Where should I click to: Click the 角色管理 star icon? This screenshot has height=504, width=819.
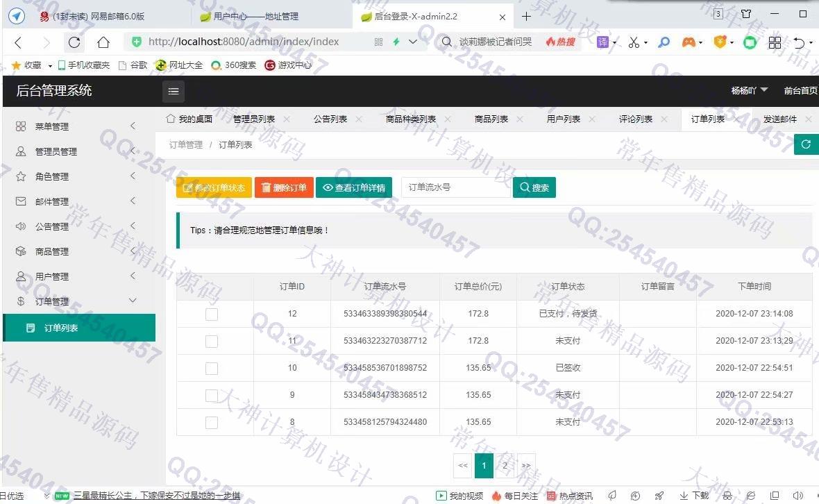click(21, 176)
